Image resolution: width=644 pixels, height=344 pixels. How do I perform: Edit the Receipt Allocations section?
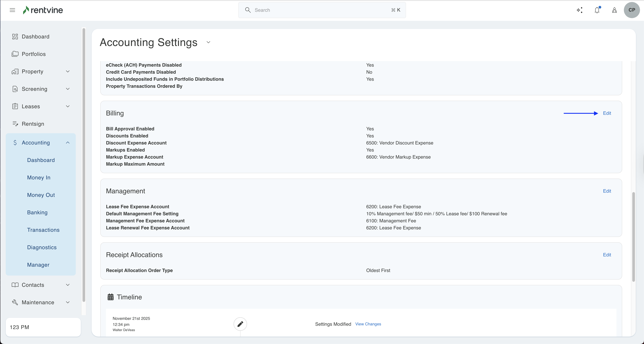(x=607, y=255)
